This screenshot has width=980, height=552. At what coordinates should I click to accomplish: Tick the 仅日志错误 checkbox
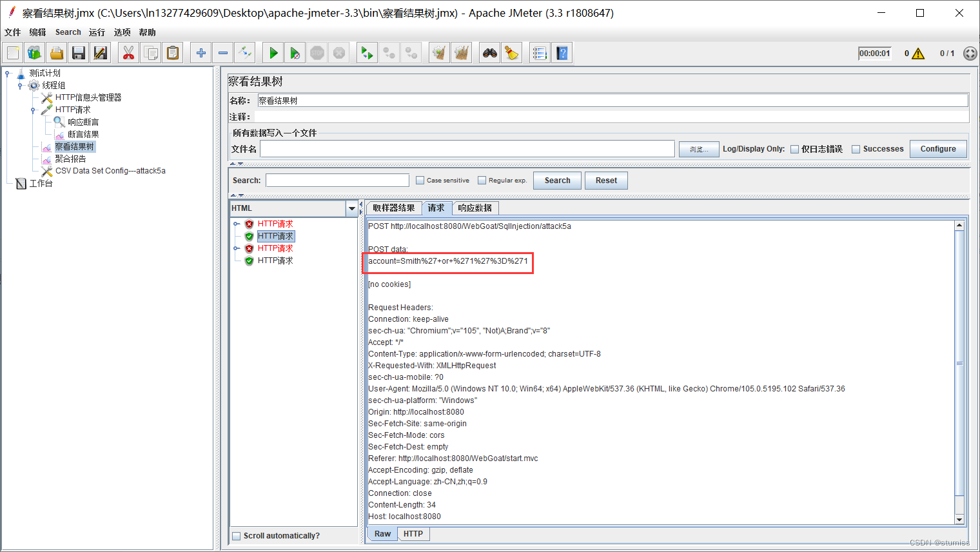click(795, 149)
